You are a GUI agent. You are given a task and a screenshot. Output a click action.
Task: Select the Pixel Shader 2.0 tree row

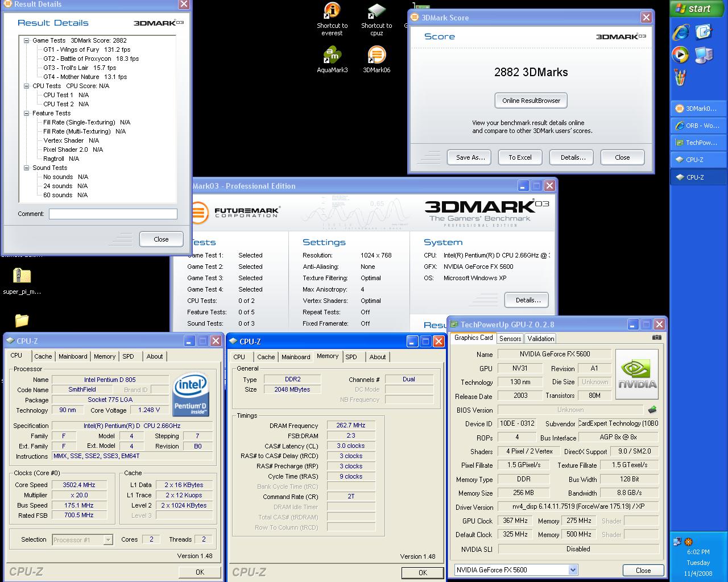tap(73, 149)
